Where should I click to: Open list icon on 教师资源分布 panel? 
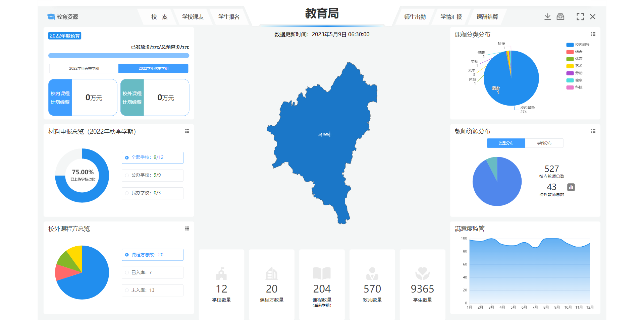tap(593, 131)
